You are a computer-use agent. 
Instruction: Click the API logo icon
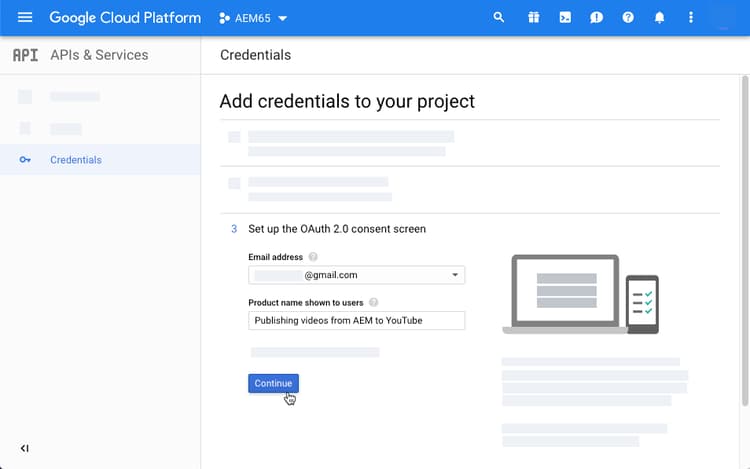click(25, 55)
